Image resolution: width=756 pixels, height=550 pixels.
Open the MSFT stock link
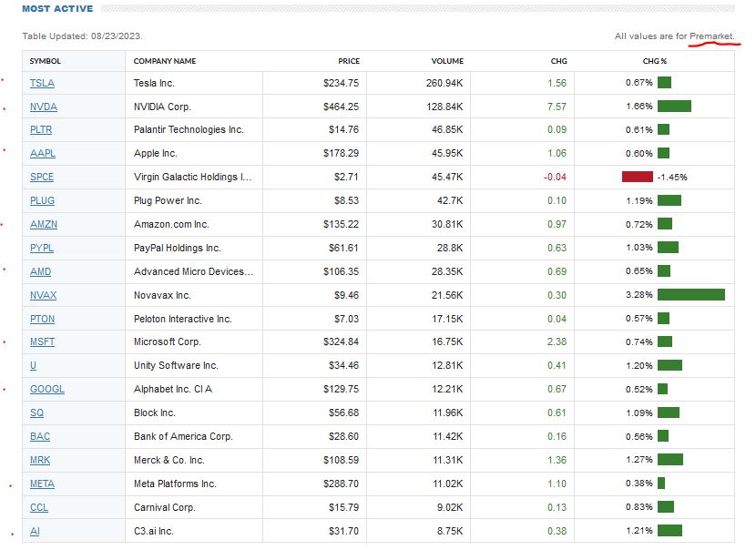pyautogui.click(x=42, y=342)
